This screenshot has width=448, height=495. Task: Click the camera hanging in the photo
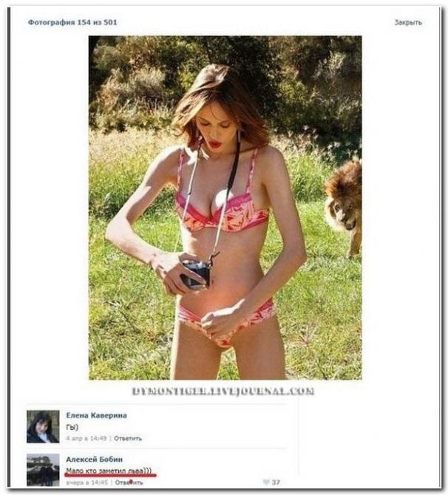(195, 274)
